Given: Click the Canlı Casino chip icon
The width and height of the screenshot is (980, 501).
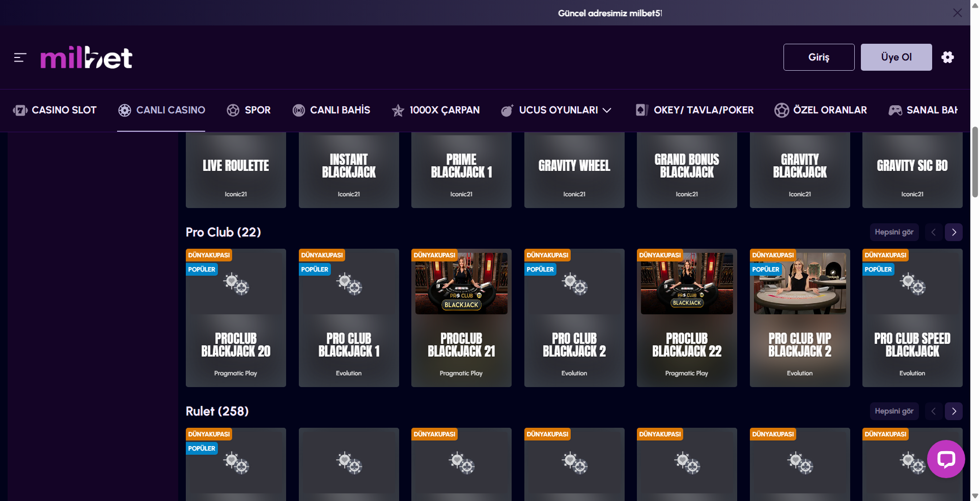Looking at the screenshot, I should point(125,110).
